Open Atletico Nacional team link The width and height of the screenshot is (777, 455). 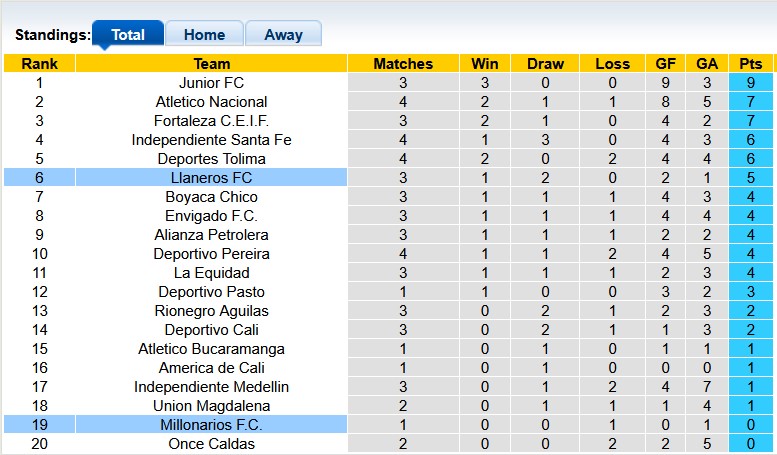211,102
